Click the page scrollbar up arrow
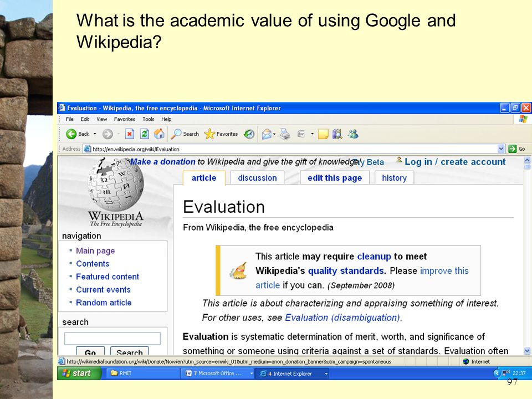The image size is (532, 399). [x=527, y=160]
